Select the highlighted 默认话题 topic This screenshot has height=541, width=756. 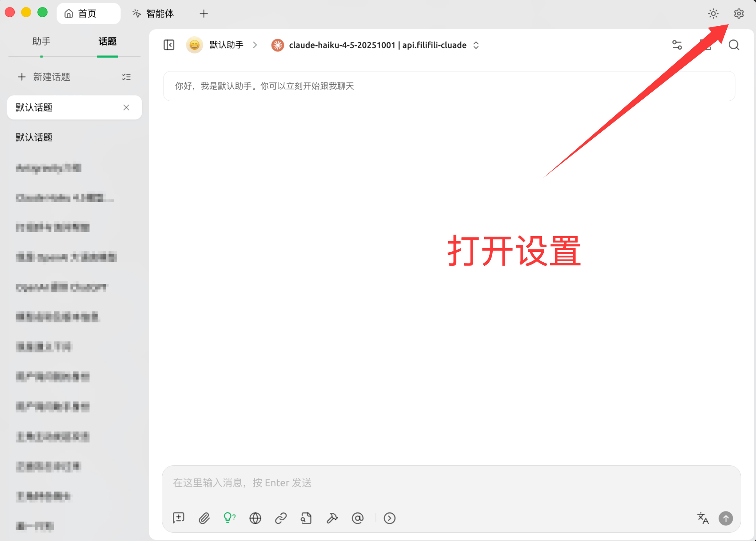(x=74, y=107)
